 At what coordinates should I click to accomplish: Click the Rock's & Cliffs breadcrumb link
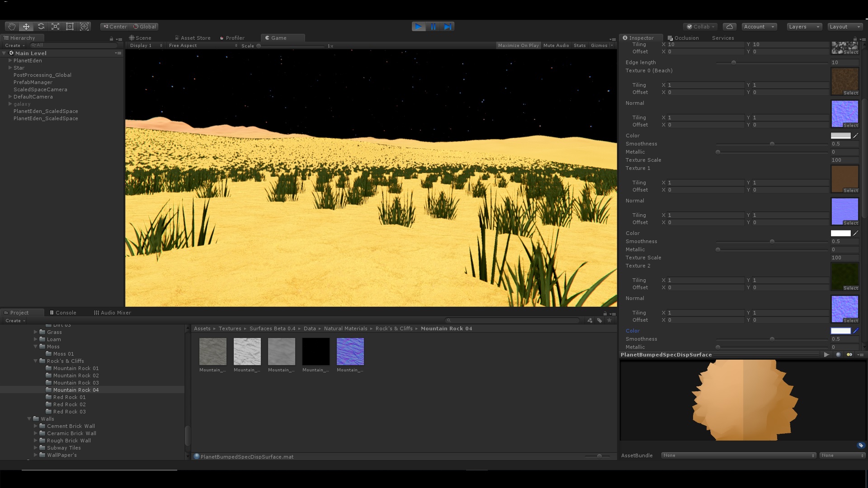(x=394, y=328)
